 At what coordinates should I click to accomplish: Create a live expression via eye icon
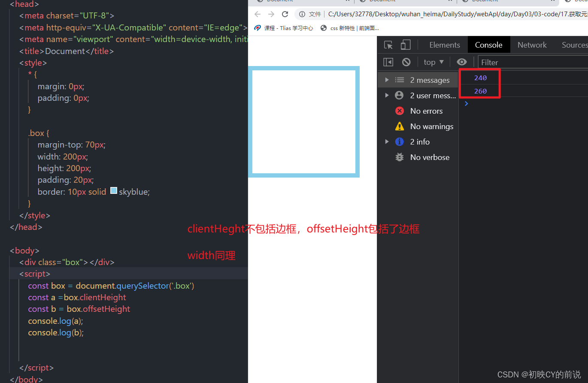coord(461,62)
